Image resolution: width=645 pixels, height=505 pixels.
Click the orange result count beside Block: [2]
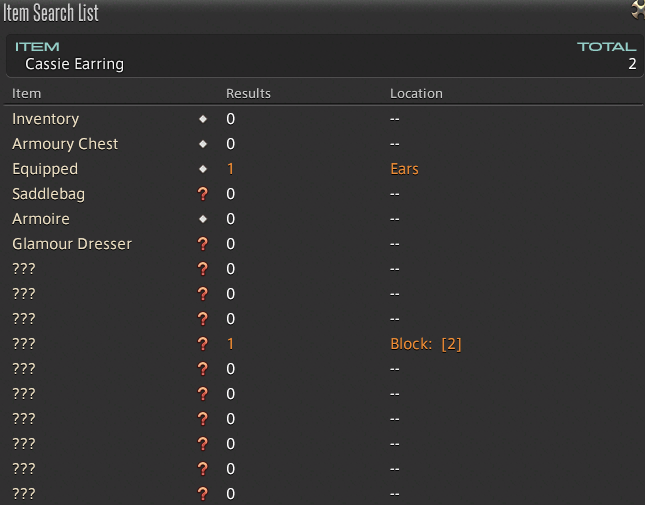point(230,344)
